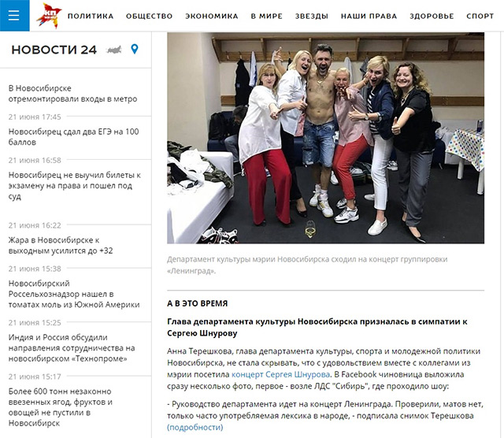The width and height of the screenshot is (504, 438).
Task: Go to the ОБЩЕСТВО menu item
Action: [149, 16]
